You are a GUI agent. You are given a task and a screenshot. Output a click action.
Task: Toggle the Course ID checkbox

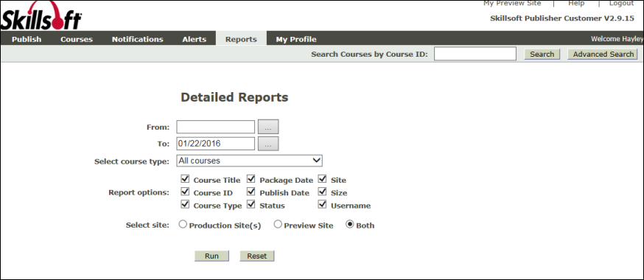click(x=185, y=192)
